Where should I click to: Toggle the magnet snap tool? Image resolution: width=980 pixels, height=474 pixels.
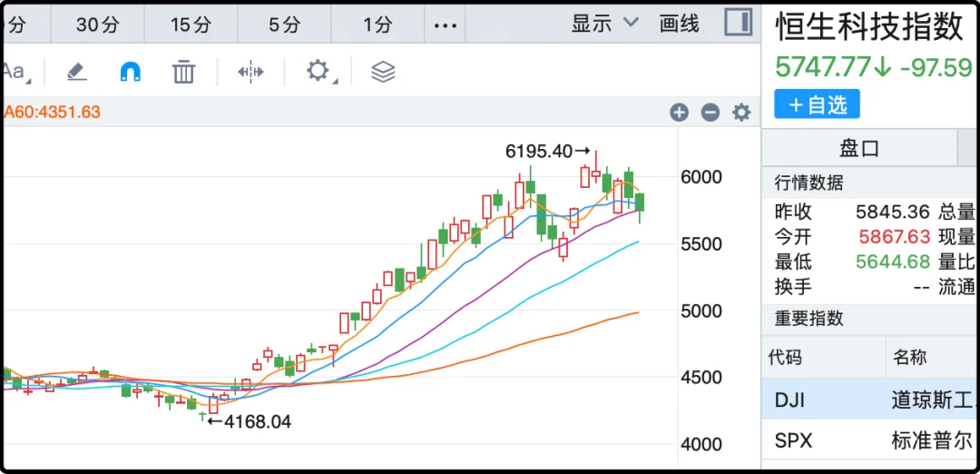click(131, 72)
